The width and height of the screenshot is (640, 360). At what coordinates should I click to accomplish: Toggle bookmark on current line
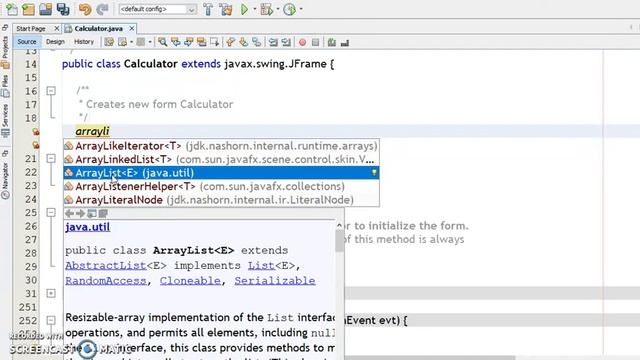[x=257, y=42]
